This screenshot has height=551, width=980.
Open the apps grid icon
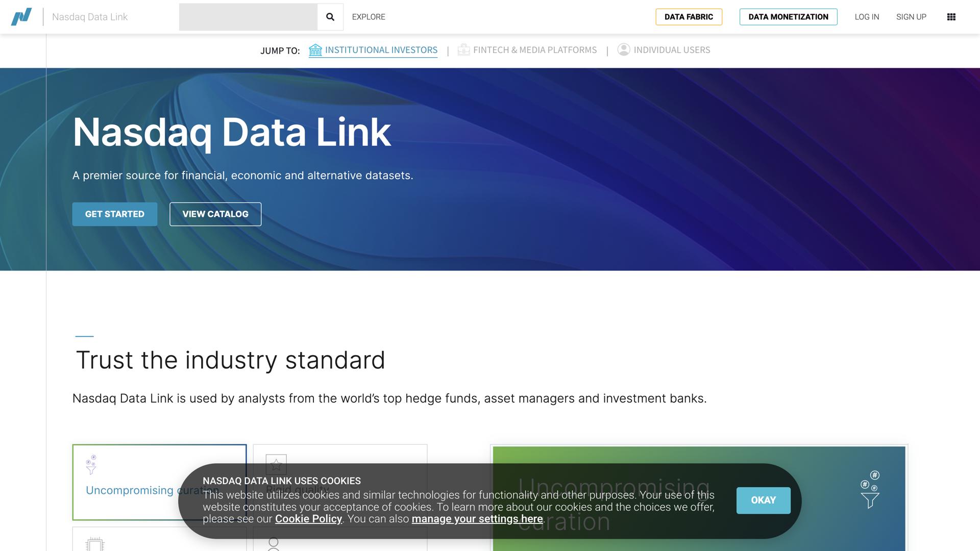(951, 17)
